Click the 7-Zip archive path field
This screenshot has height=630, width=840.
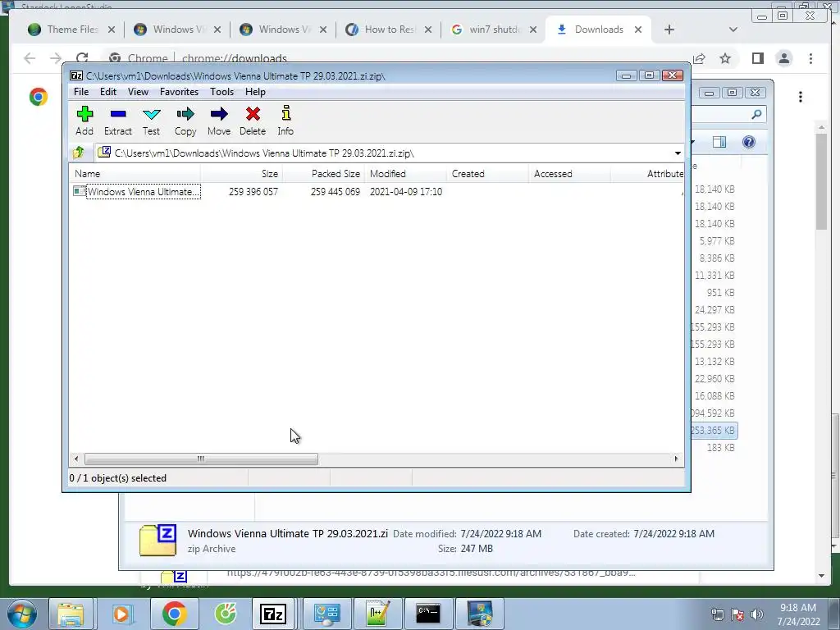[x=384, y=153]
